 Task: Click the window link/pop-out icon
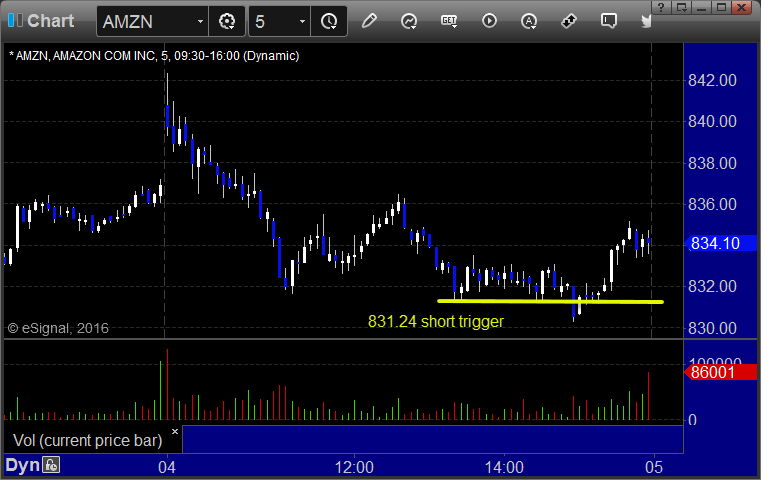tap(682, 7)
